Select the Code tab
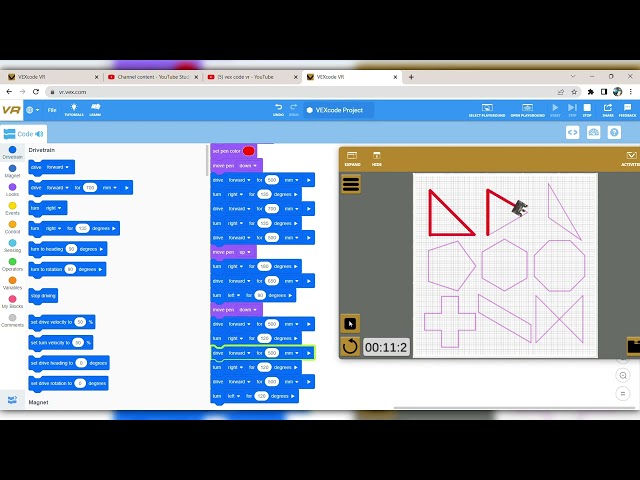The image size is (640, 480). [23, 134]
